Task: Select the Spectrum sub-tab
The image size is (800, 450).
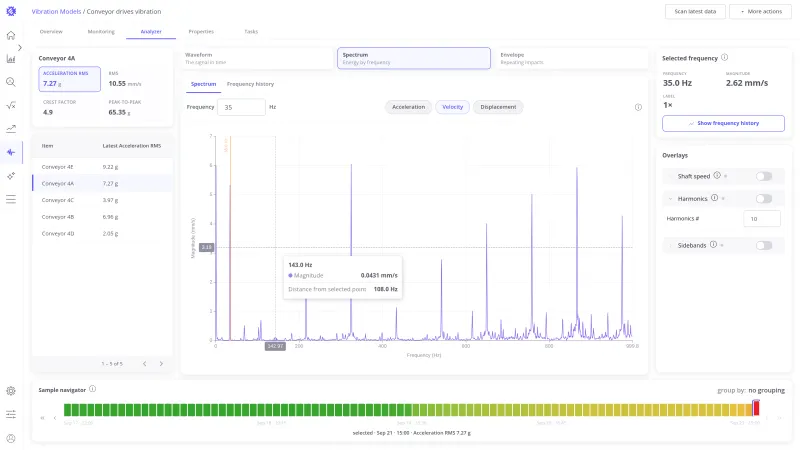Action: point(204,84)
